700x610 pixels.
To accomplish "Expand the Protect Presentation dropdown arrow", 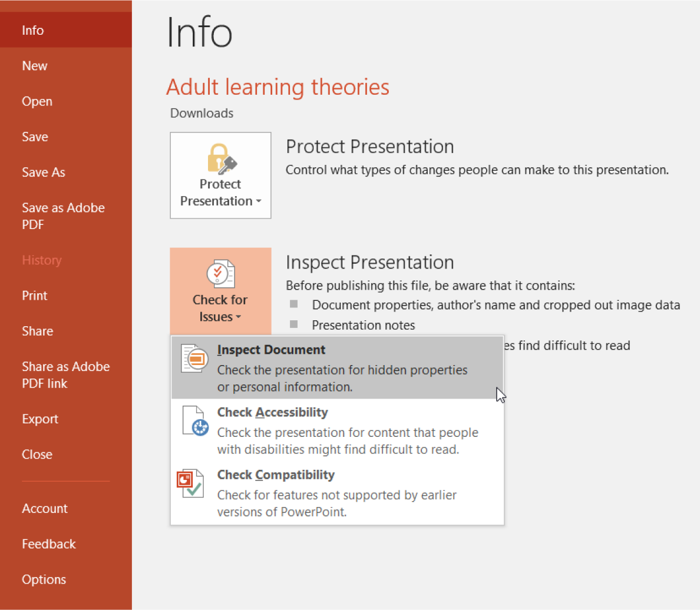I will point(259,201).
